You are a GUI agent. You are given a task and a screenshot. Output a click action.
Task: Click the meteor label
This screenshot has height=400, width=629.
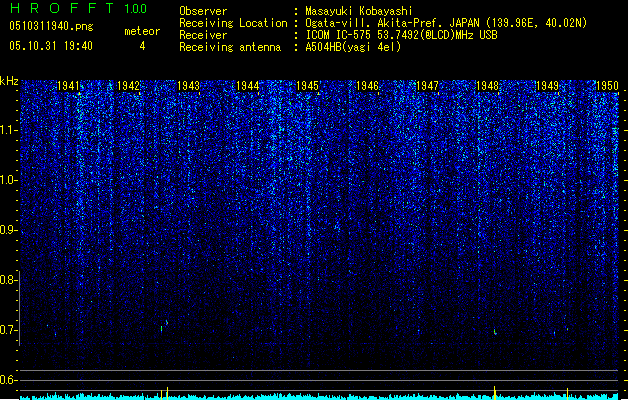142,31
